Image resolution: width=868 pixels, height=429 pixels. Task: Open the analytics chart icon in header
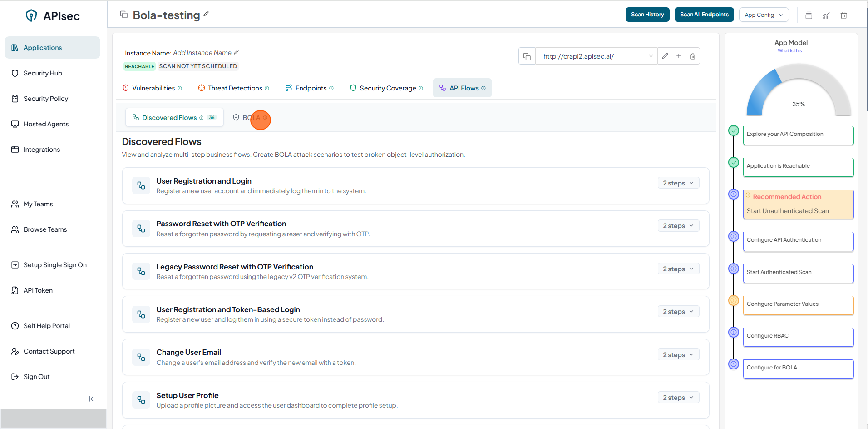coord(826,15)
